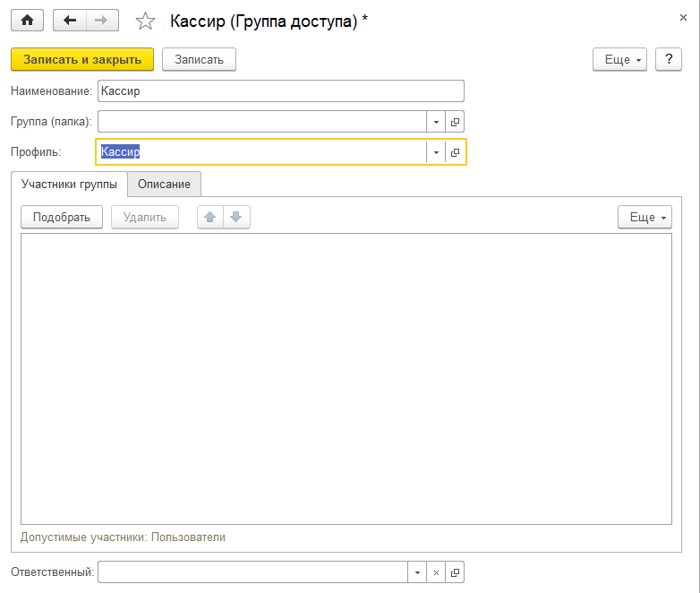Focus the Наименование input field
The width and height of the screenshot is (700, 593).
click(x=281, y=91)
